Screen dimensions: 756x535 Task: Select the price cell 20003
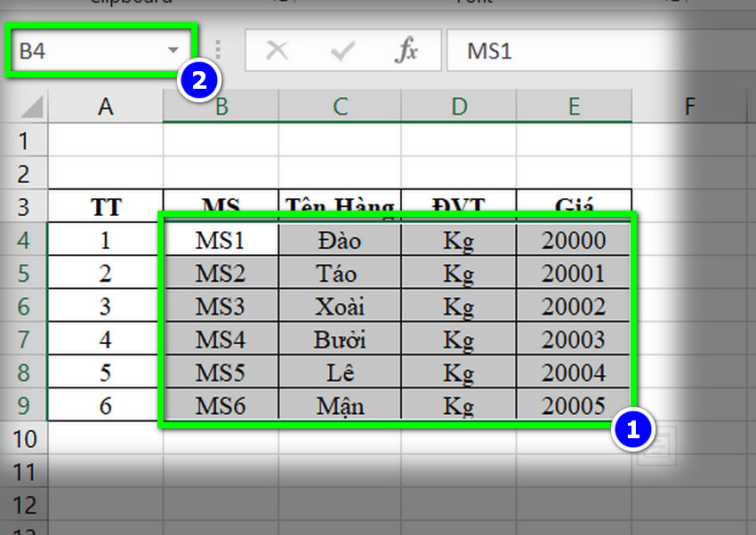click(x=574, y=339)
